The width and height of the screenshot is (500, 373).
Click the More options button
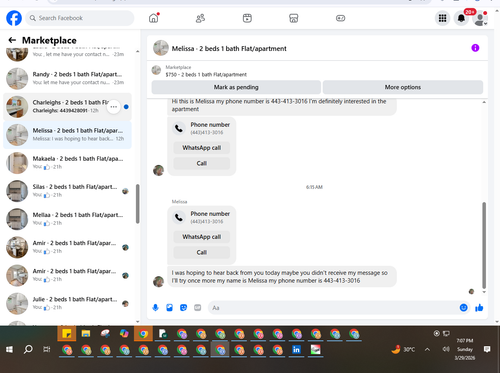(x=403, y=87)
